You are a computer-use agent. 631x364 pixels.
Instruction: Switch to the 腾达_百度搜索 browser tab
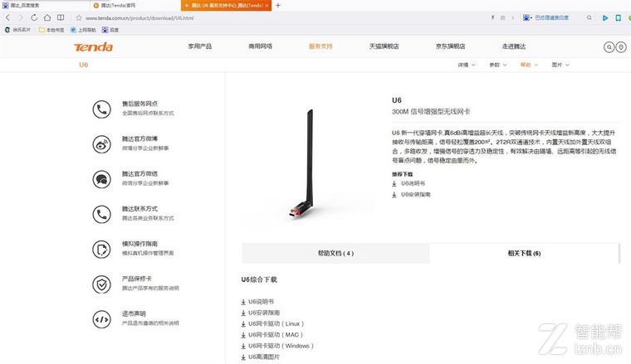(44, 5)
